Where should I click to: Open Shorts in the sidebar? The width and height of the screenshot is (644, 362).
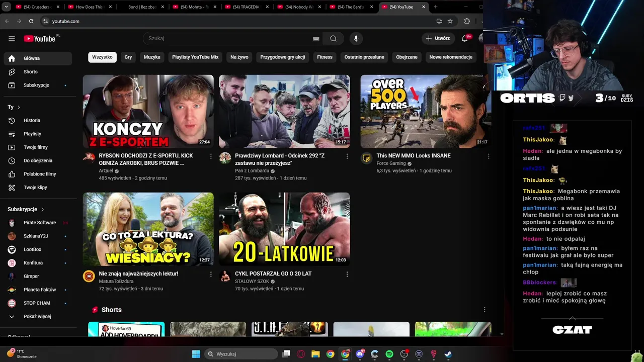tap(38, 72)
